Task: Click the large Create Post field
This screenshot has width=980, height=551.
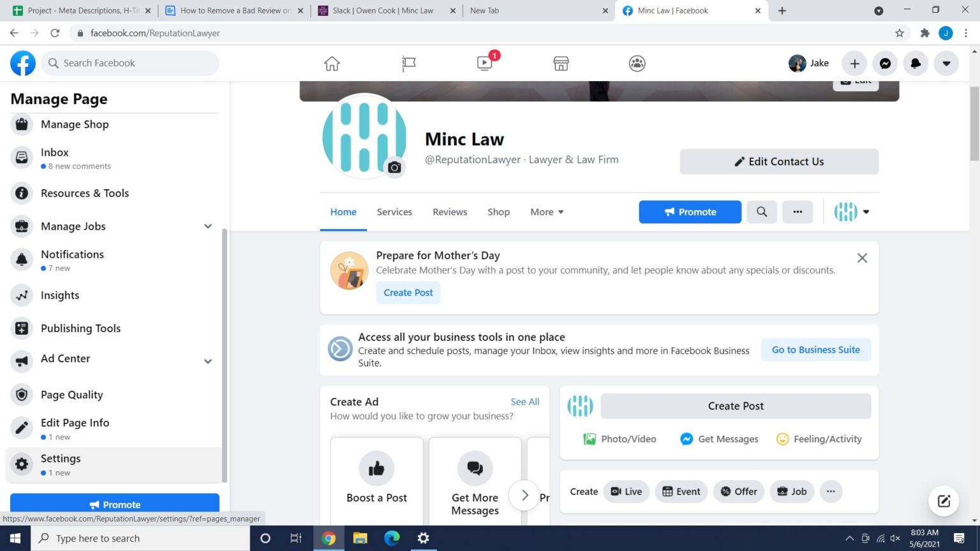Action: [x=736, y=406]
